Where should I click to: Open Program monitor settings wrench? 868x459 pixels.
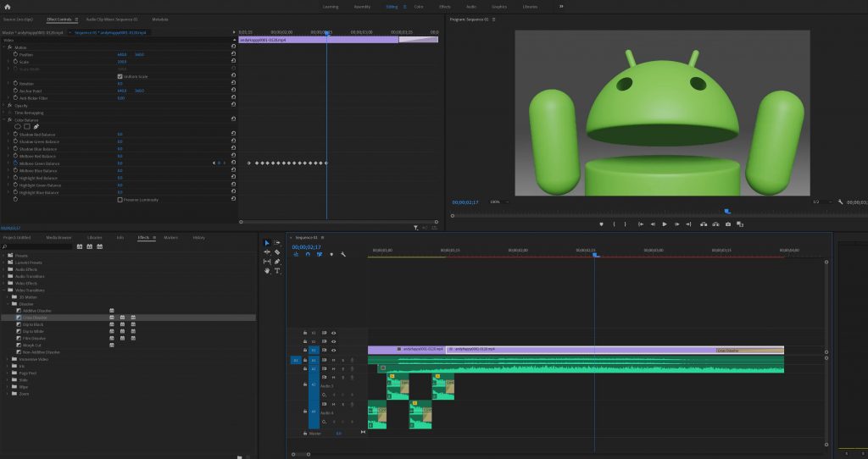tap(840, 202)
